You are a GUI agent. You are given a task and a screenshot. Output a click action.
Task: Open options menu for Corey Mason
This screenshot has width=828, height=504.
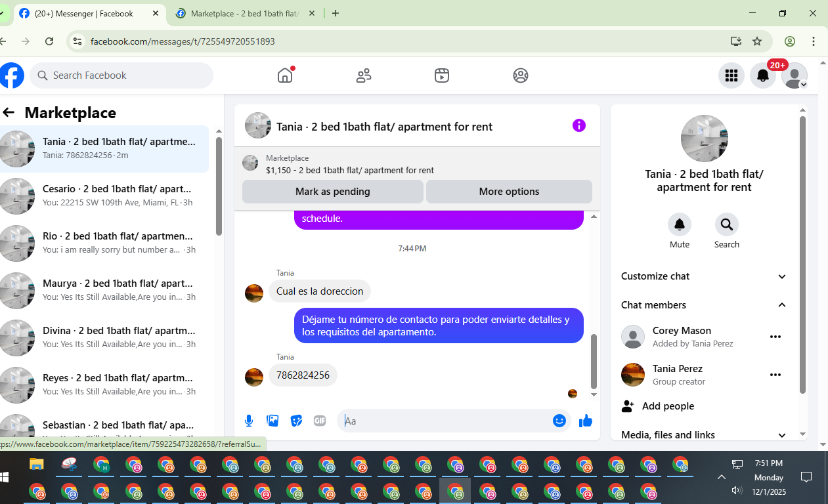pos(775,337)
